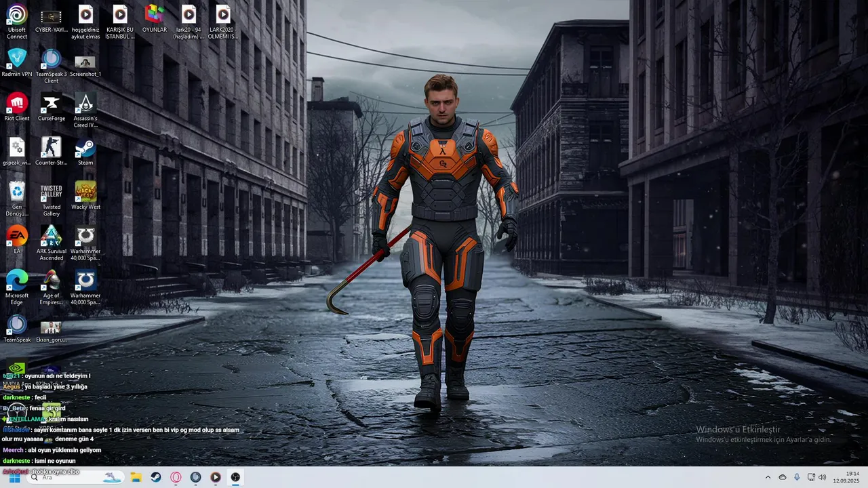
Task: Launch the Wacky West desktop shortcut
Action: pyautogui.click(x=85, y=195)
